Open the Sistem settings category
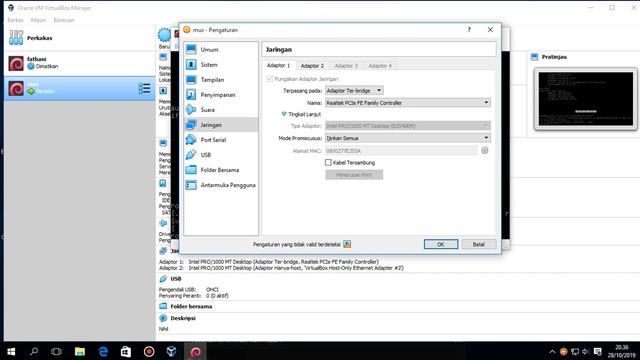 tap(221, 64)
